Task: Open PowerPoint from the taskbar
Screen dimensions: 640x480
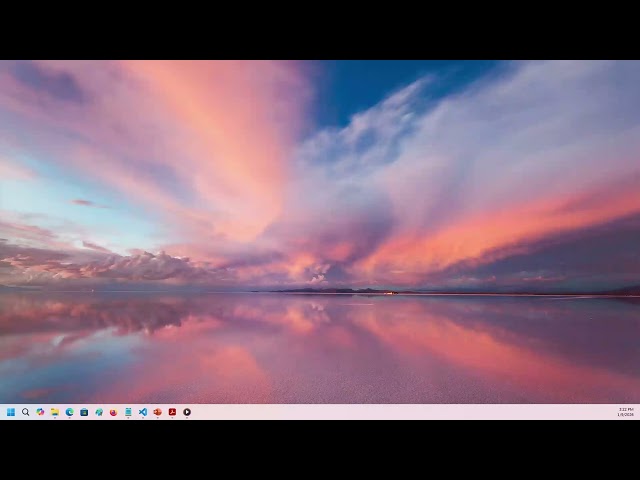Action: coord(158,412)
